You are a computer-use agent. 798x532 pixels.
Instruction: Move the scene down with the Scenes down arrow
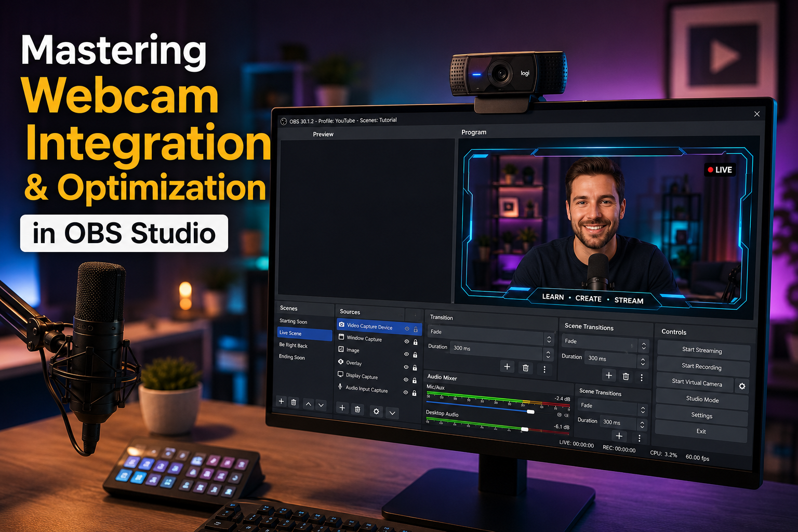pos(321,405)
